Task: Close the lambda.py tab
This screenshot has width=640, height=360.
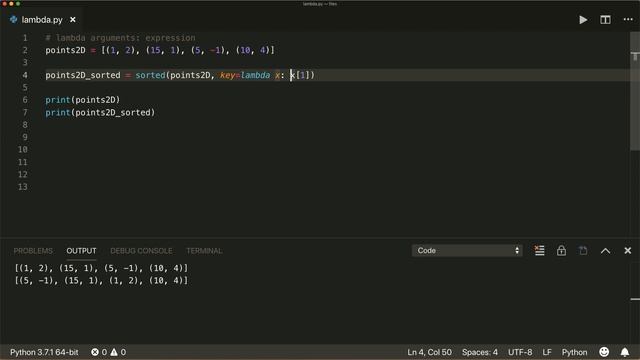Action: click(x=73, y=20)
